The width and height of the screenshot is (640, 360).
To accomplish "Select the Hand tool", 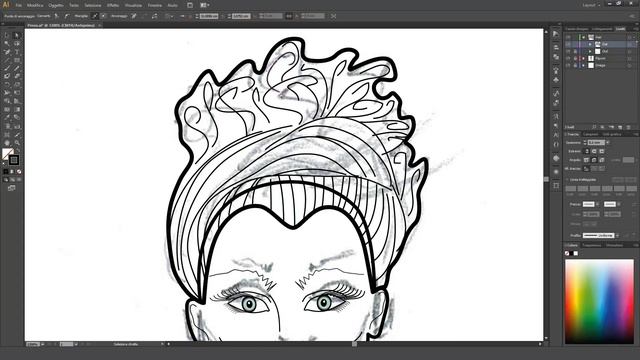I will point(7,143).
